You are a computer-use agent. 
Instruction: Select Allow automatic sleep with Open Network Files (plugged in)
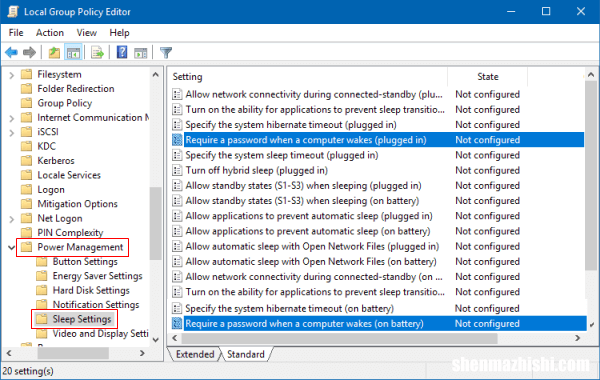(312, 246)
